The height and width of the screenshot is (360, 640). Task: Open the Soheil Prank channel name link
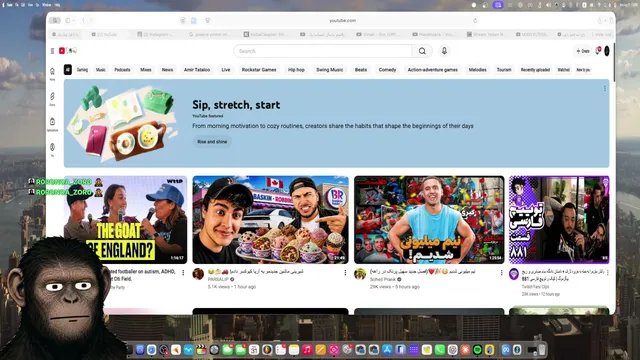click(x=383, y=279)
